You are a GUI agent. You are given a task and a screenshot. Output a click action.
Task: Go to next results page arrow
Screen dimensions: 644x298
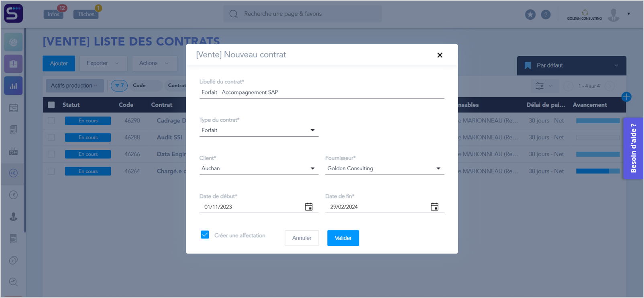(x=609, y=86)
